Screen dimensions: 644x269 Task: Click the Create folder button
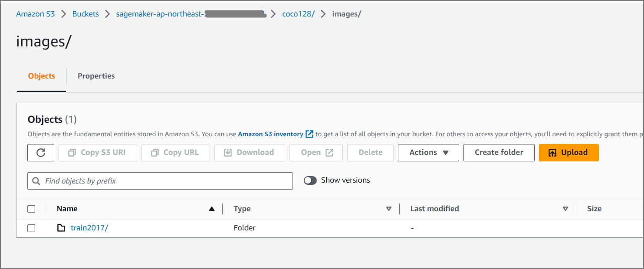[x=499, y=153]
